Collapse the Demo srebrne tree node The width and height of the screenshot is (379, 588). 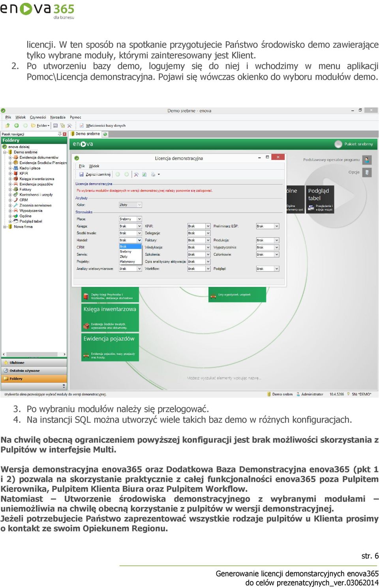pos(5,152)
